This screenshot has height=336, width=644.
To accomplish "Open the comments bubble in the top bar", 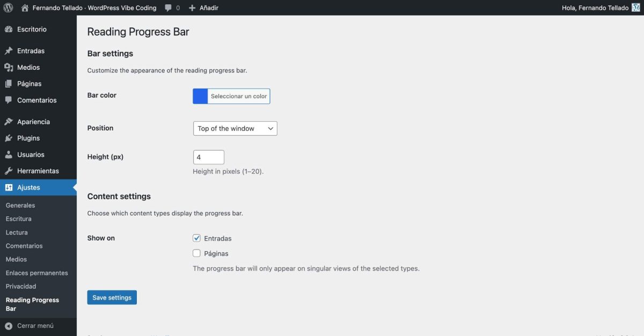I will [x=168, y=8].
